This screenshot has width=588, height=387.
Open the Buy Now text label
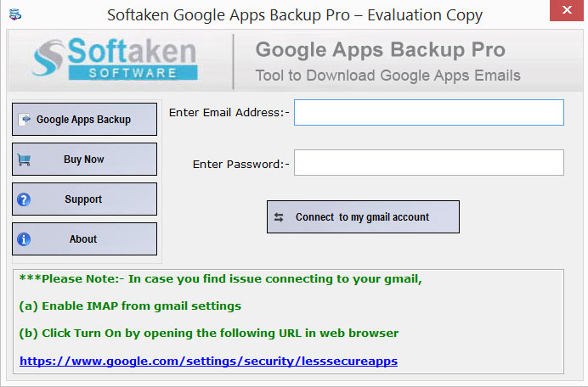point(83,160)
